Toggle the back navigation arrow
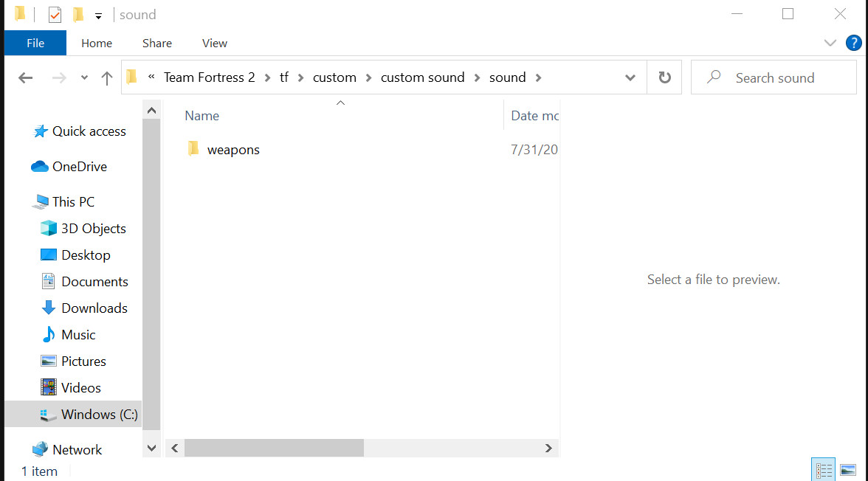The width and height of the screenshot is (868, 481). click(x=25, y=77)
